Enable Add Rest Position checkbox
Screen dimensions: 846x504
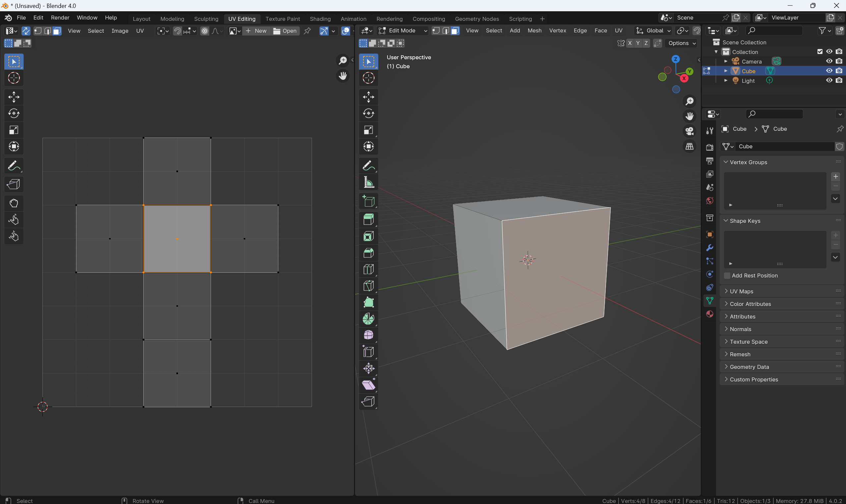727,276
